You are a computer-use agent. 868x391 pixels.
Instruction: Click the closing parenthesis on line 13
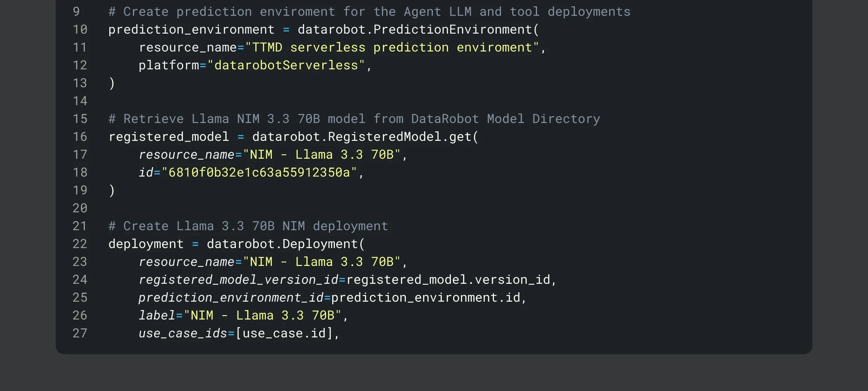pos(112,83)
